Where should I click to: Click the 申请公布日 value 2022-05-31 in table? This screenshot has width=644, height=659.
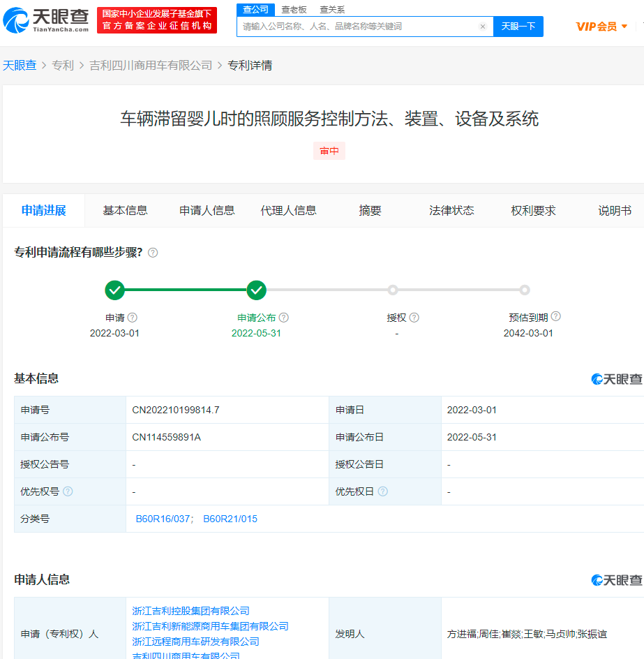[x=472, y=438]
